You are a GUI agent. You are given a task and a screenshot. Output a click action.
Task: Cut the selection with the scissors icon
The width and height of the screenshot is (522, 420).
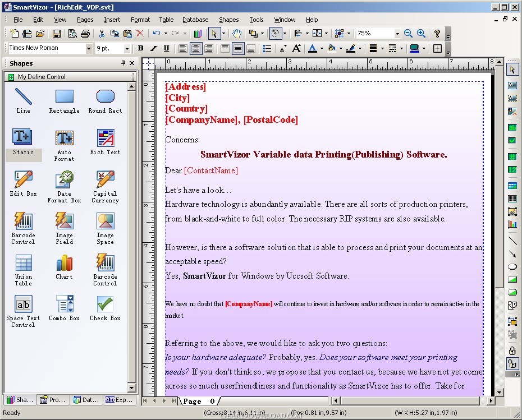coord(102,33)
